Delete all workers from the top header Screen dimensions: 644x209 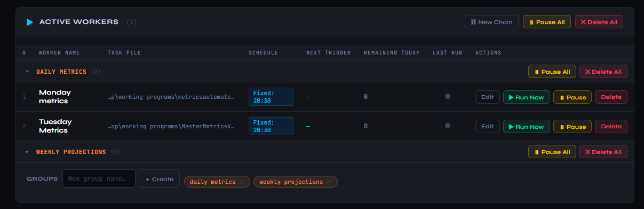(x=599, y=22)
